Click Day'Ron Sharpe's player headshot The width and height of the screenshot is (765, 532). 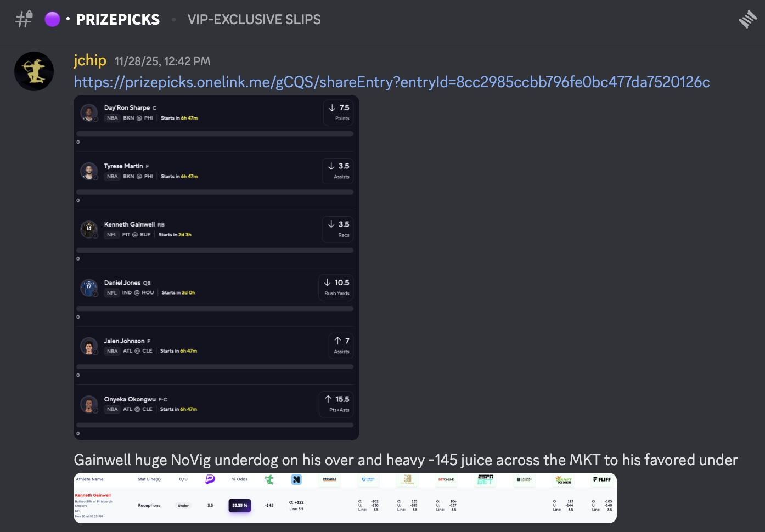(89, 112)
